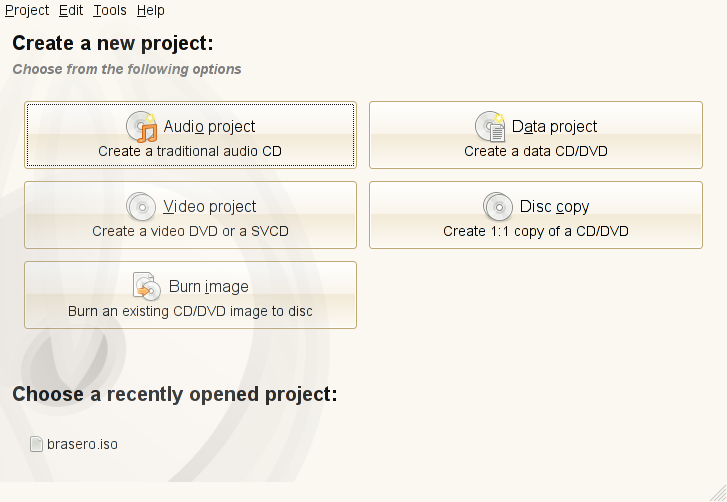Viewport: 727px width, 502px height.
Task: Click the data disc document icon
Action: coord(491,127)
